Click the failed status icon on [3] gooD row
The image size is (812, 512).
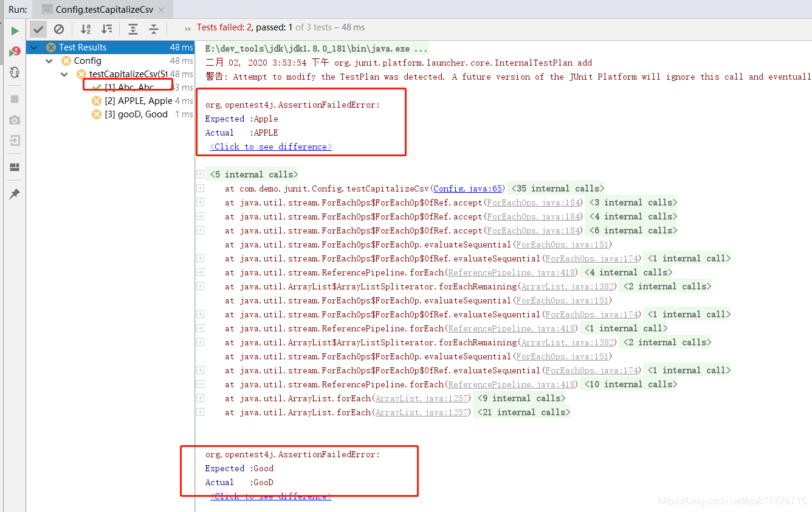[96, 114]
